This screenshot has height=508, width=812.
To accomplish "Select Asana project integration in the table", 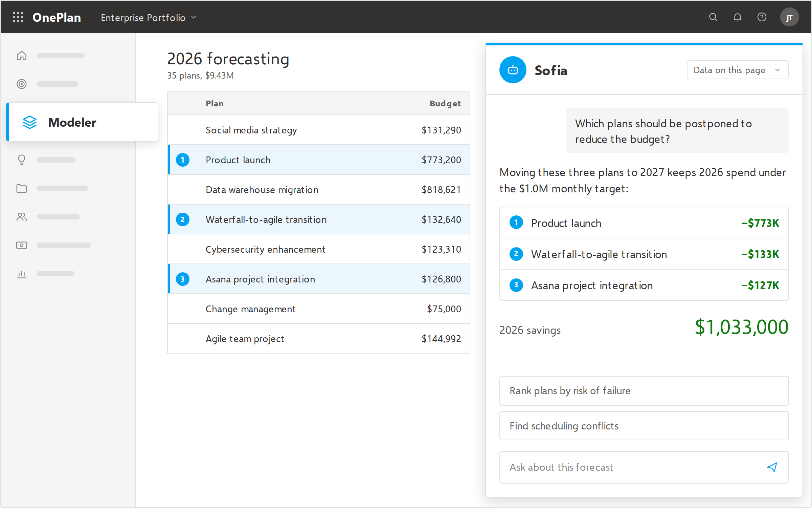I will click(x=319, y=279).
